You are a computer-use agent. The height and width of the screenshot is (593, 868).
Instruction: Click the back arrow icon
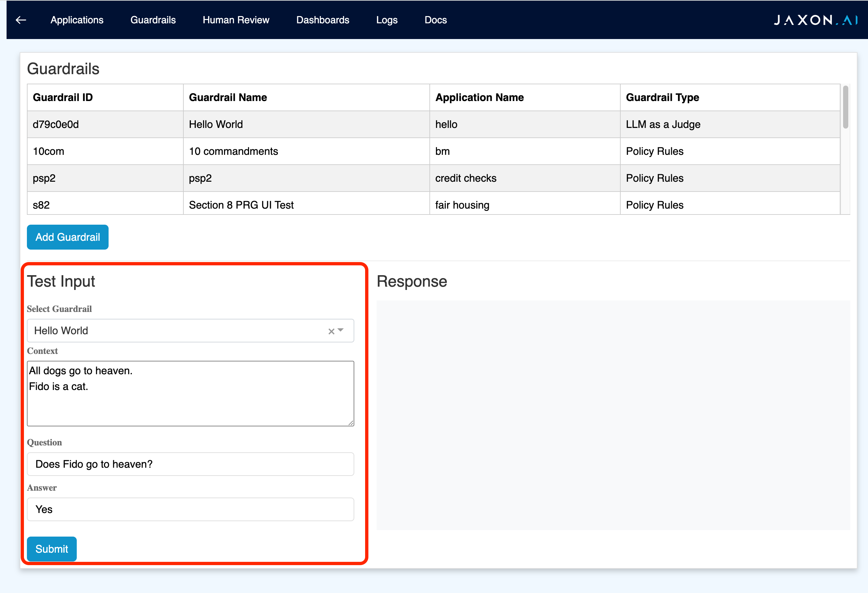(21, 20)
